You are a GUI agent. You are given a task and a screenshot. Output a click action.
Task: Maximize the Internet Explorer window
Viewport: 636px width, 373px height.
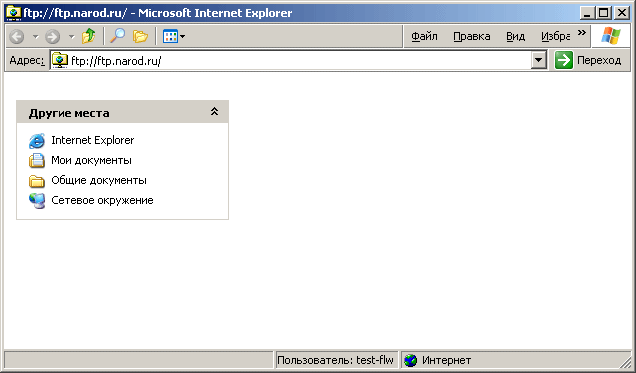[x=604, y=13]
